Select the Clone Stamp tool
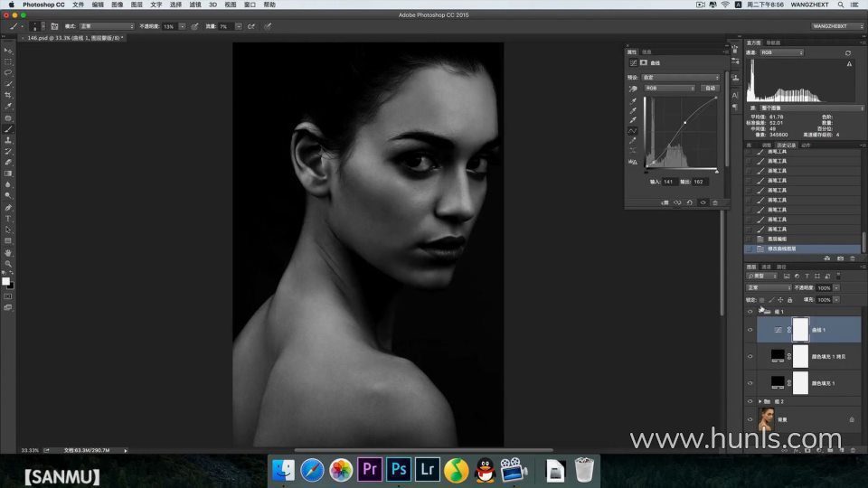868x488 pixels. tap(8, 140)
